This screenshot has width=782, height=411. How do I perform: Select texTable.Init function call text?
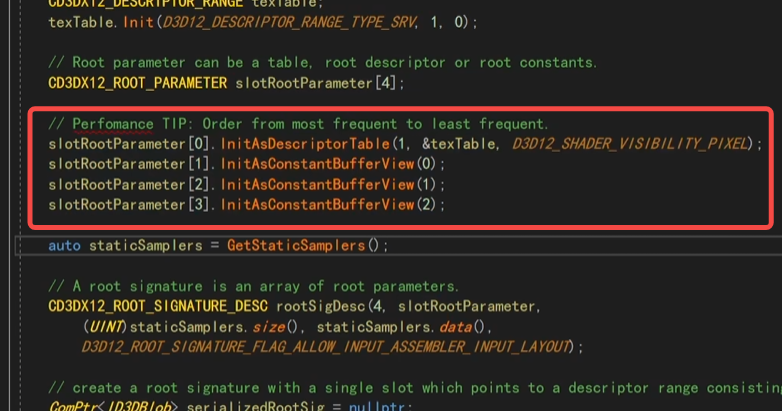click(x=101, y=22)
